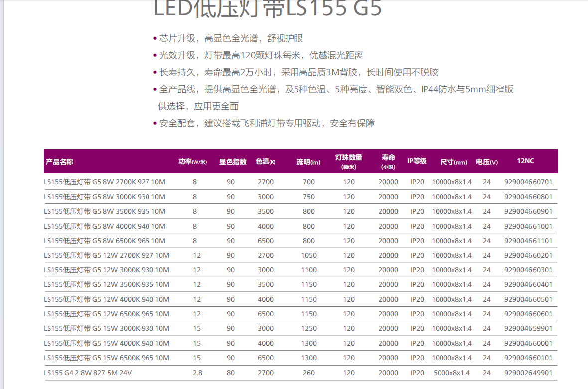Click the LED低压灯带LS155 G5 page title
Viewport: 588px width, 389px height.
coord(268,9)
